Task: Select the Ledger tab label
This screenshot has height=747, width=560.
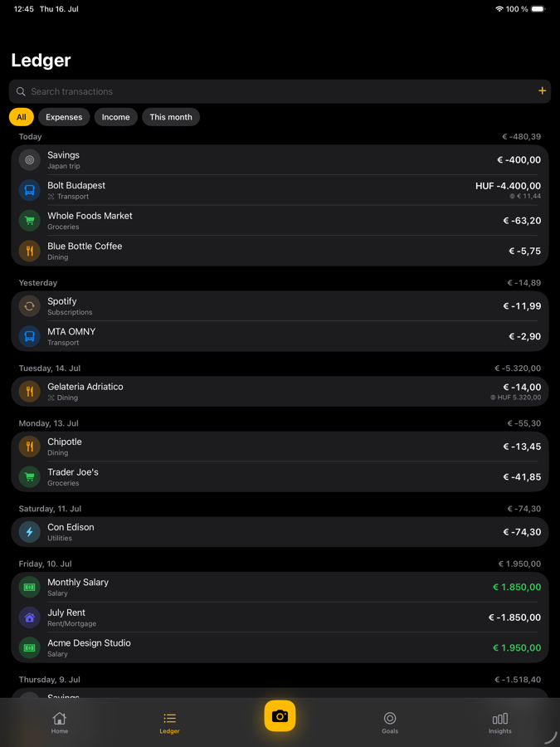Action: 169,731
